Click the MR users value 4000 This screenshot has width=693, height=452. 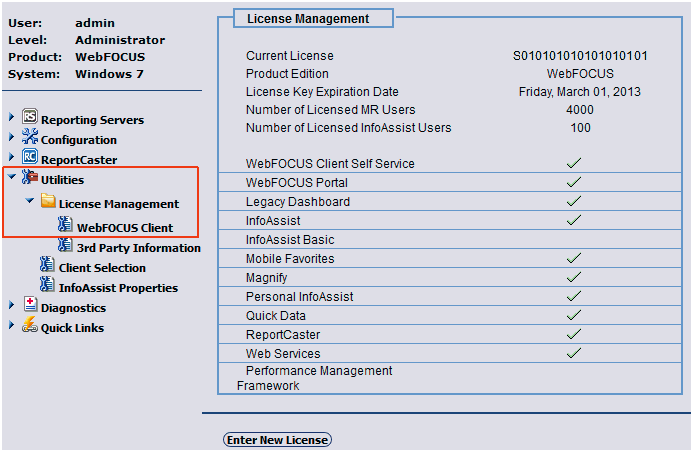(x=580, y=110)
